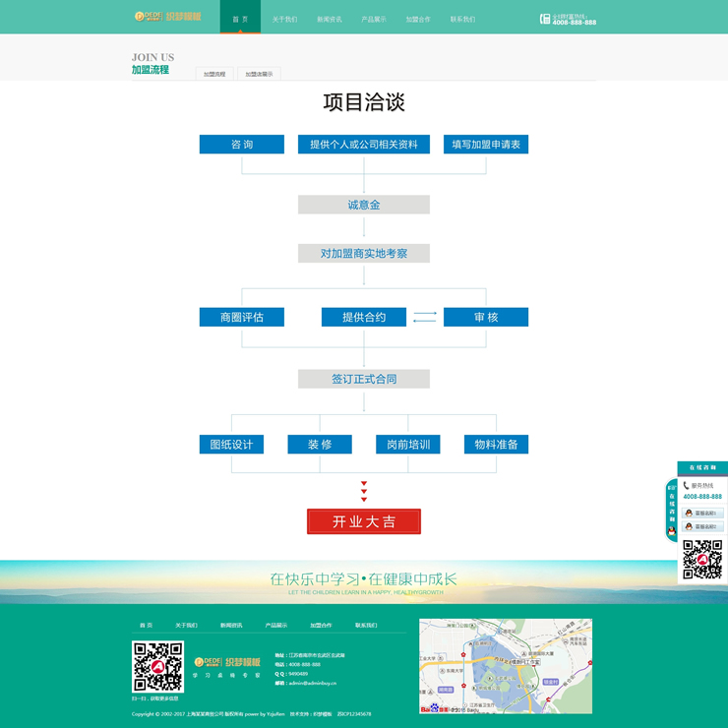728x728 pixels.
Task: Go to 首页 in top navigation
Action: tap(240, 19)
